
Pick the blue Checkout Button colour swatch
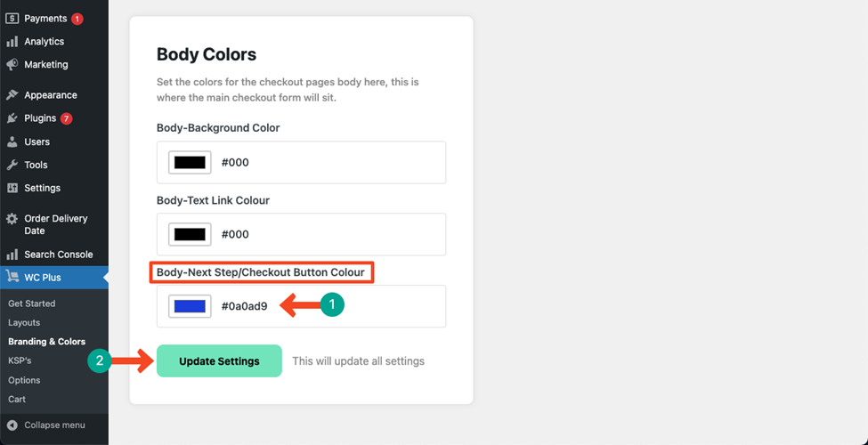point(190,306)
